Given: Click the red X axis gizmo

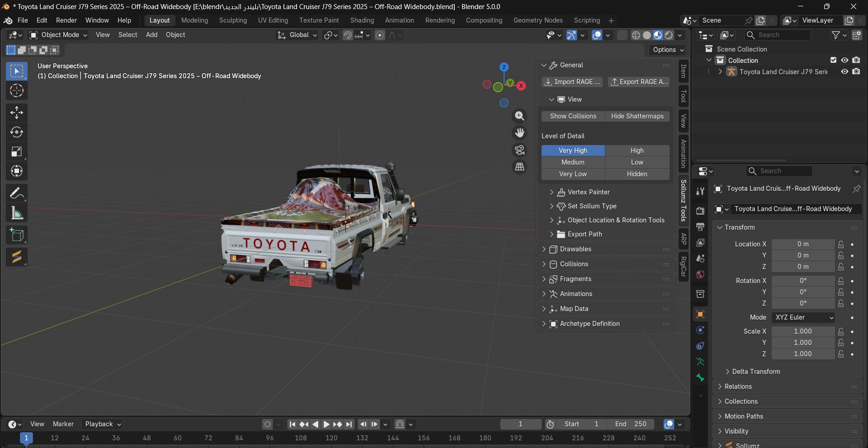Looking at the screenshot, I should coord(521,85).
